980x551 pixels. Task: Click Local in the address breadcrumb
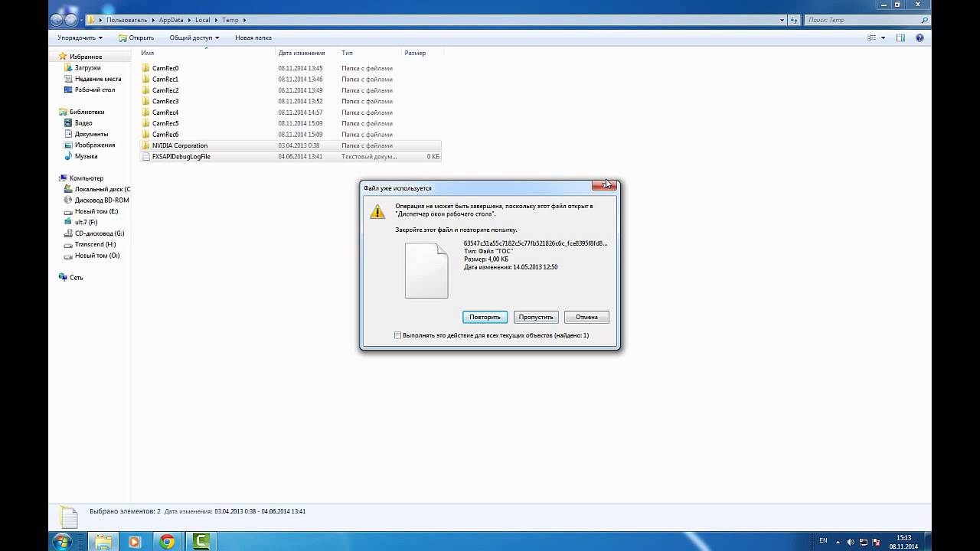(204, 20)
